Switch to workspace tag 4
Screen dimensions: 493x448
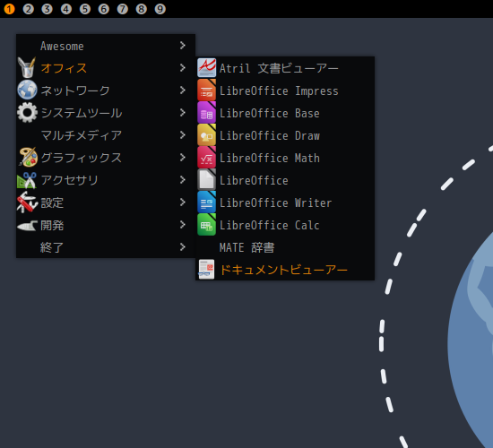[66, 9]
